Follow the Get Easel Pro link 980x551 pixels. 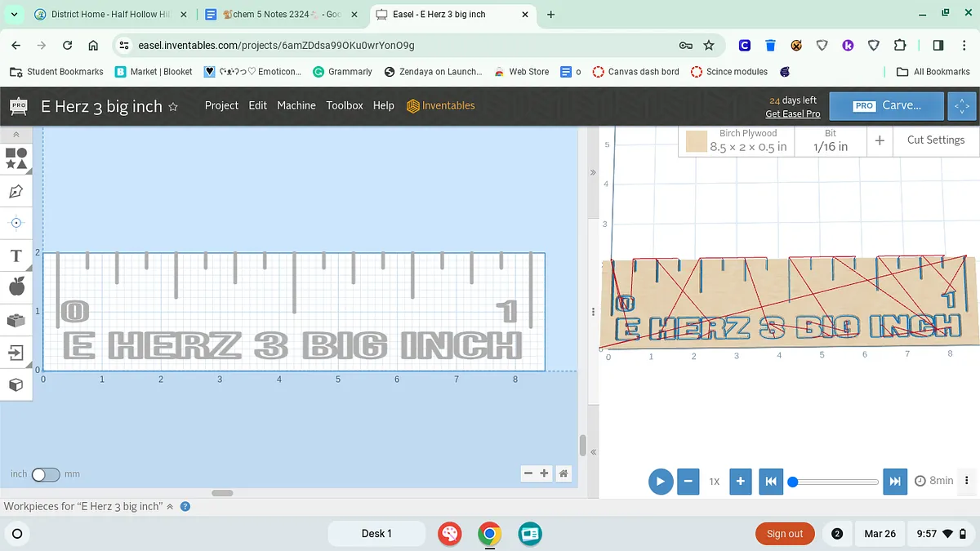[x=792, y=113]
